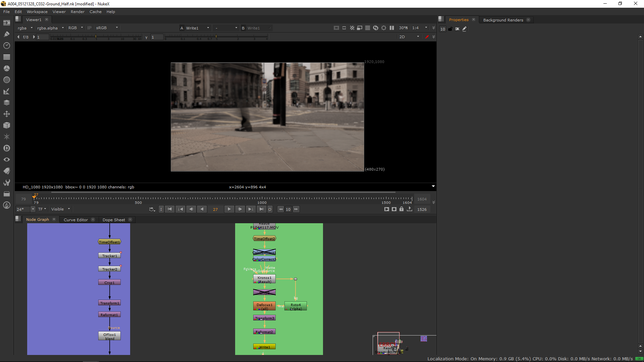Click the viewer refresh icon
Image resolution: width=644 pixels, height=362 pixels.
pyautogui.click(x=376, y=28)
